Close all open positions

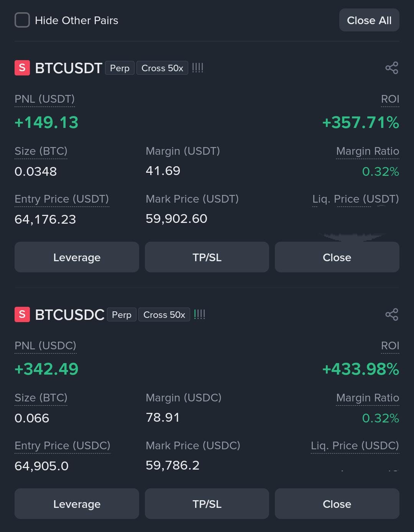pyautogui.click(x=369, y=20)
